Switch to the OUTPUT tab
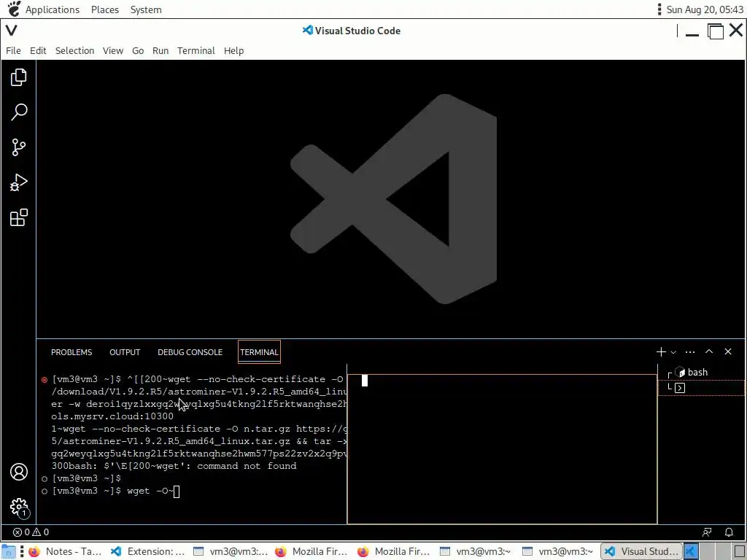 coord(125,352)
